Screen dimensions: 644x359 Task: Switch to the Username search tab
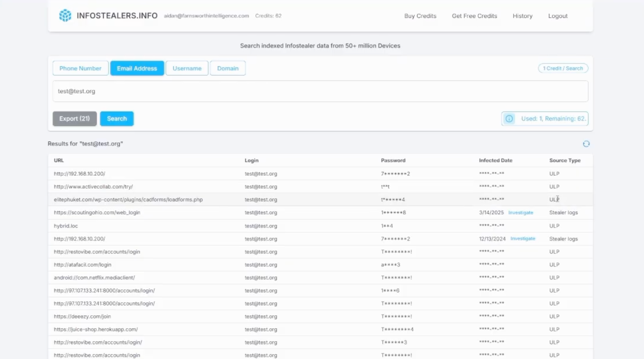pos(187,68)
